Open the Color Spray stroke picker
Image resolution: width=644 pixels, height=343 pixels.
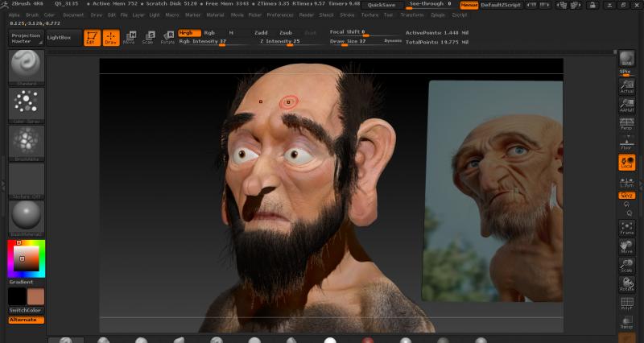click(27, 105)
